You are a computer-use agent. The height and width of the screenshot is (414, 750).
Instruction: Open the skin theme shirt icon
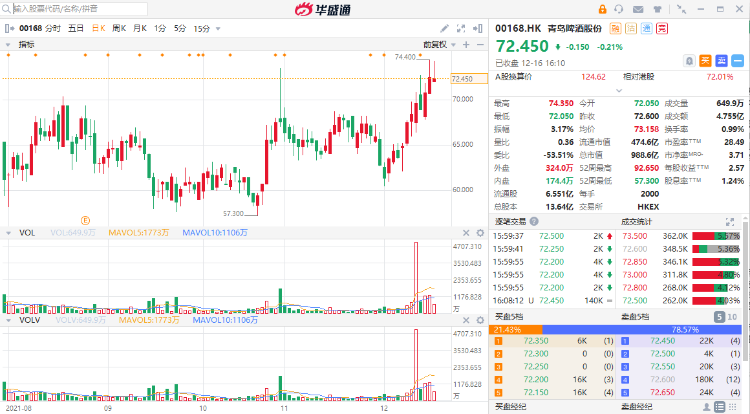(x=657, y=9)
